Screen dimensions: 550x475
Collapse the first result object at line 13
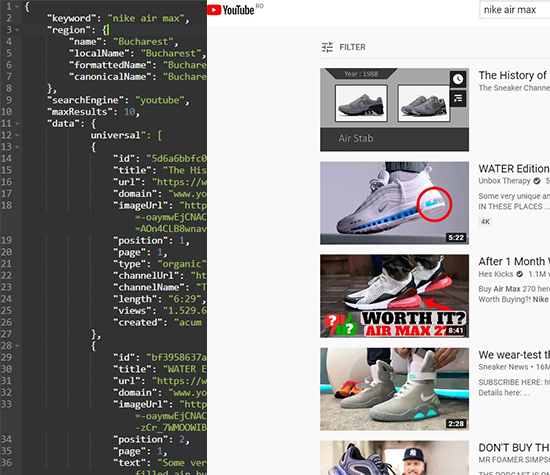coord(17,147)
